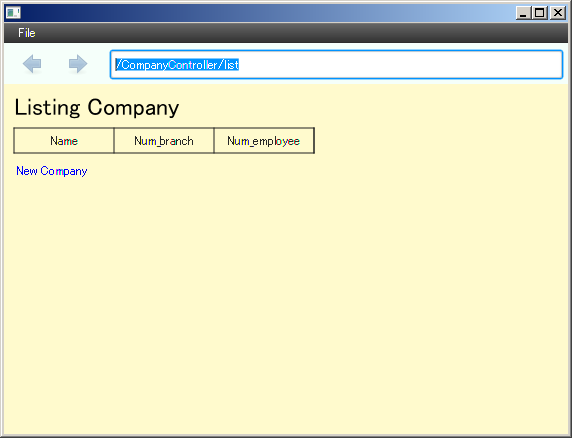
Task: Click the empty yellow page area below the link
Action: 285,306
